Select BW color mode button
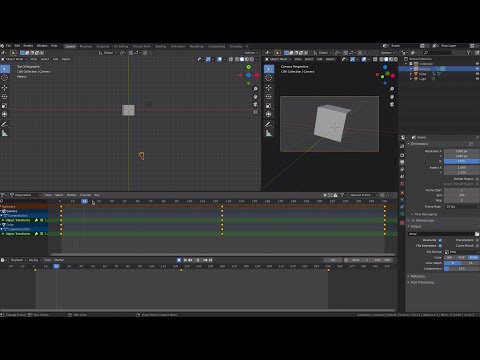Viewport: 480px width, 360px height. (450, 258)
